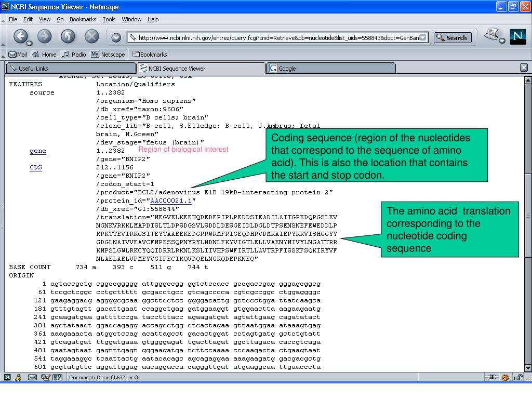Click the Netscape N logo throbber
The height and width of the screenshot is (399, 532).
pyautogui.click(x=518, y=36)
